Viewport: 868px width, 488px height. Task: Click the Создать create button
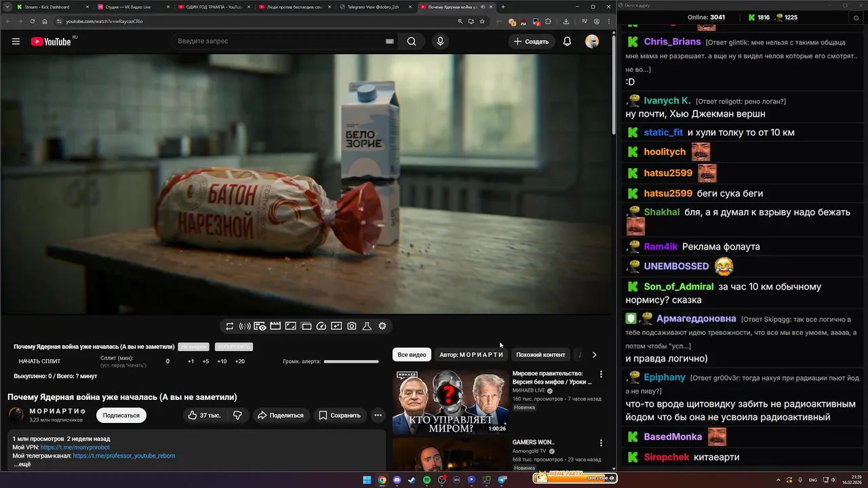pos(532,41)
